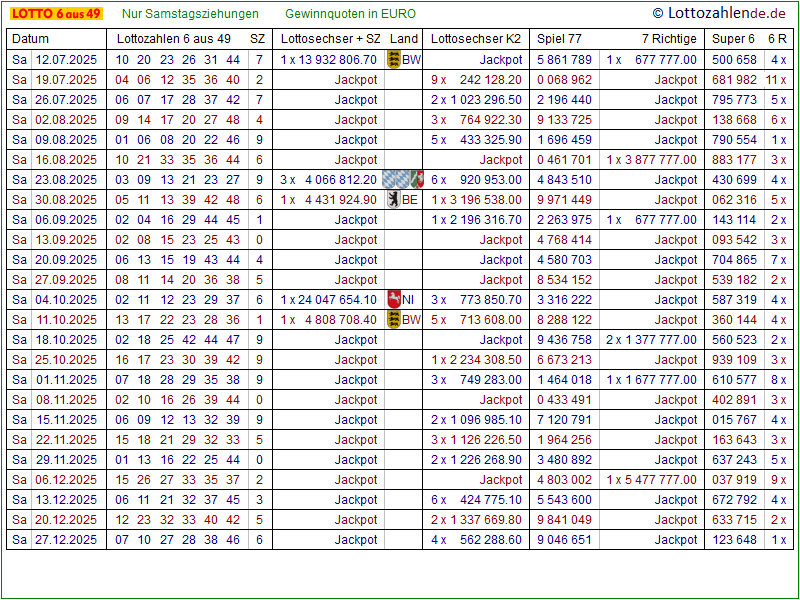Click the Baden-Württemberg crest in the 11.10.2025 row
Viewport: 800px width, 600px height.
(x=394, y=320)
